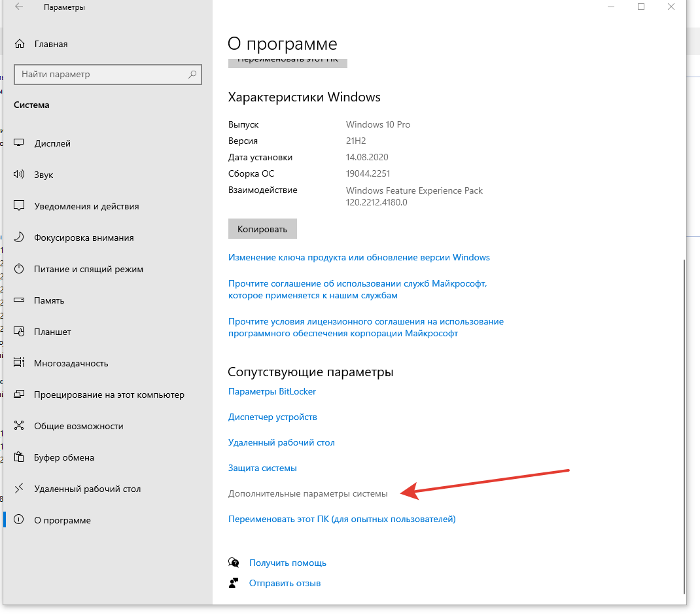Open Диспетчер устройств link
700x615 pixels.
[x=272, y=417]
